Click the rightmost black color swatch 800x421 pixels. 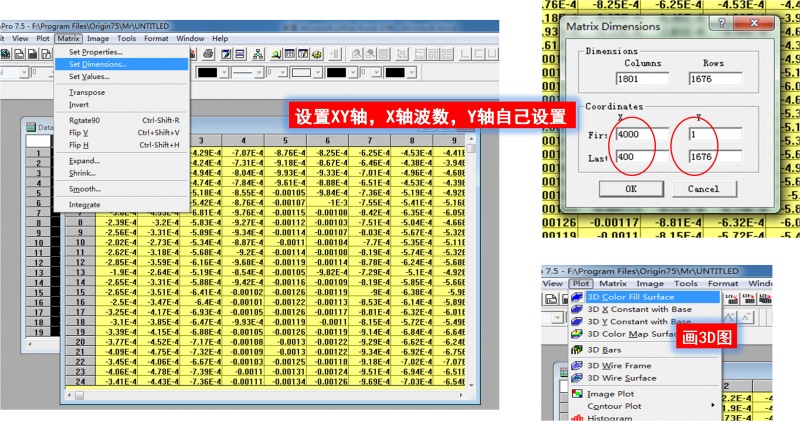tap(395, 72)
